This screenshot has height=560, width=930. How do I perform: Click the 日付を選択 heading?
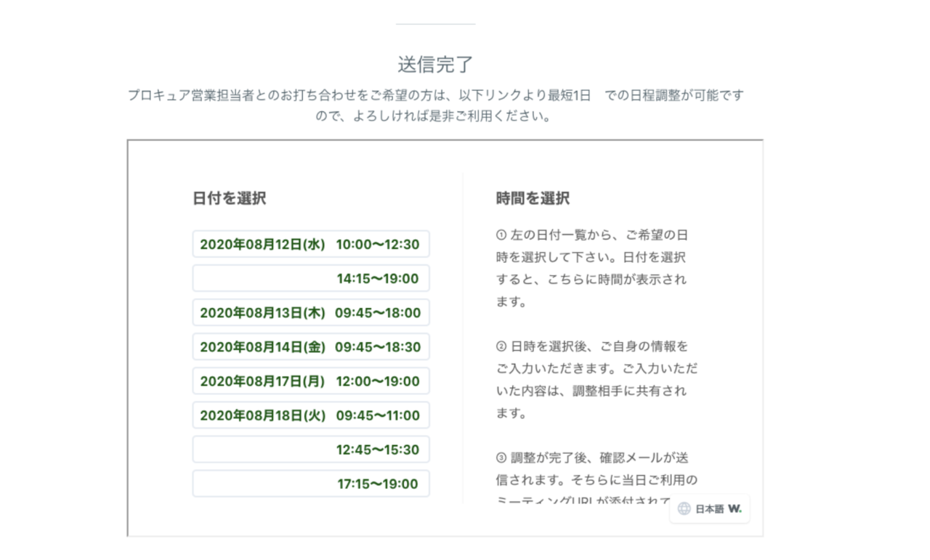click(x=230, y=198)
